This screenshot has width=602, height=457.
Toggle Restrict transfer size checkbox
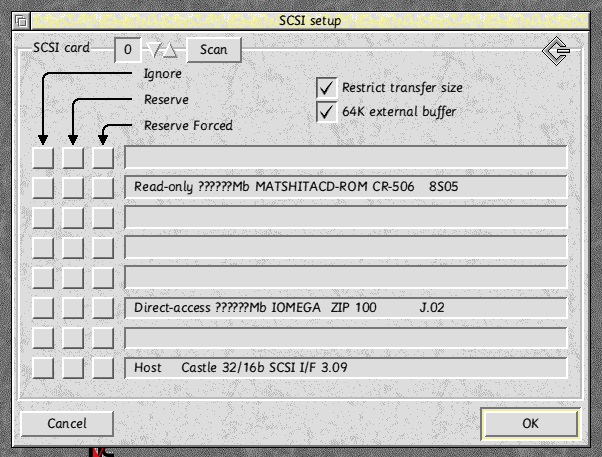tap(326, 88)
